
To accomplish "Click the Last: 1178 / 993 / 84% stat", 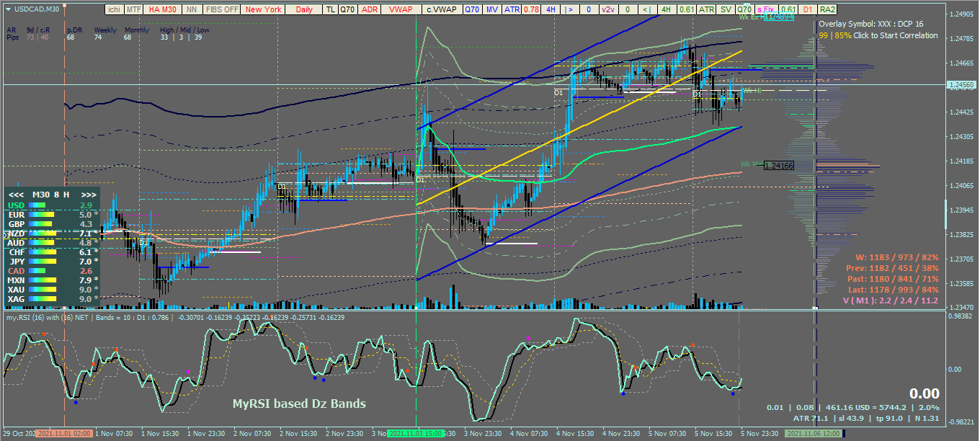I will coord(894,290).
